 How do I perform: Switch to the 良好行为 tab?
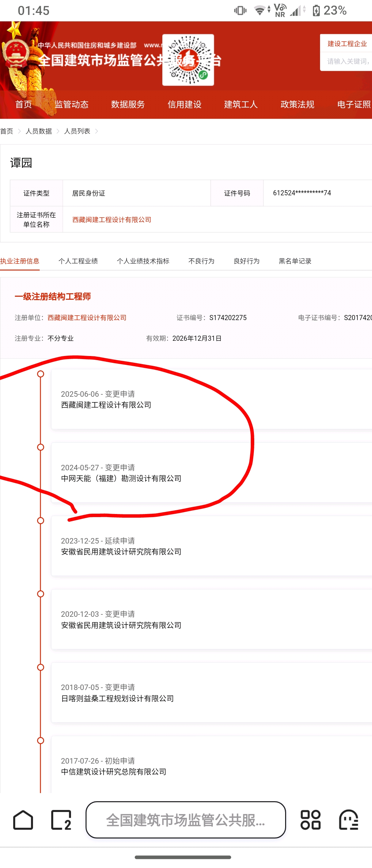click(247, 261)
